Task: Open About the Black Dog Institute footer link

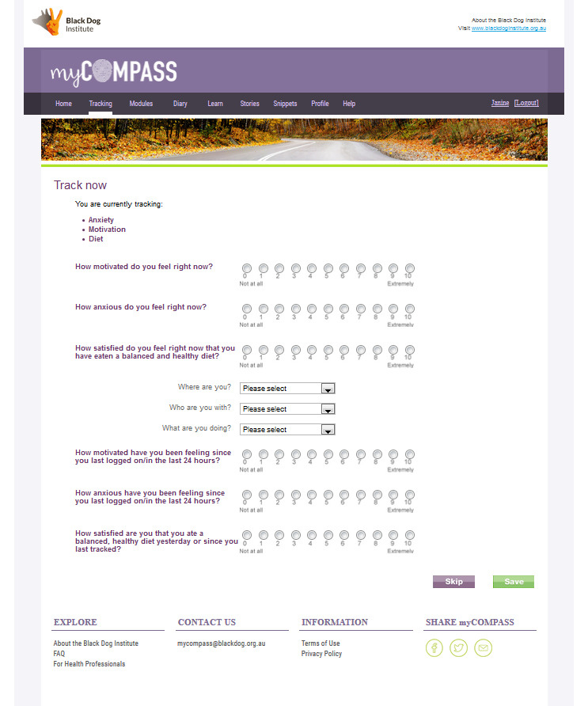Action: coord(96,643)
